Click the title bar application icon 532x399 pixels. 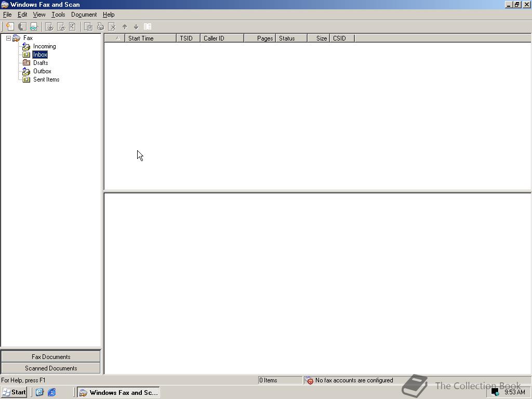[x=5, y=5]
